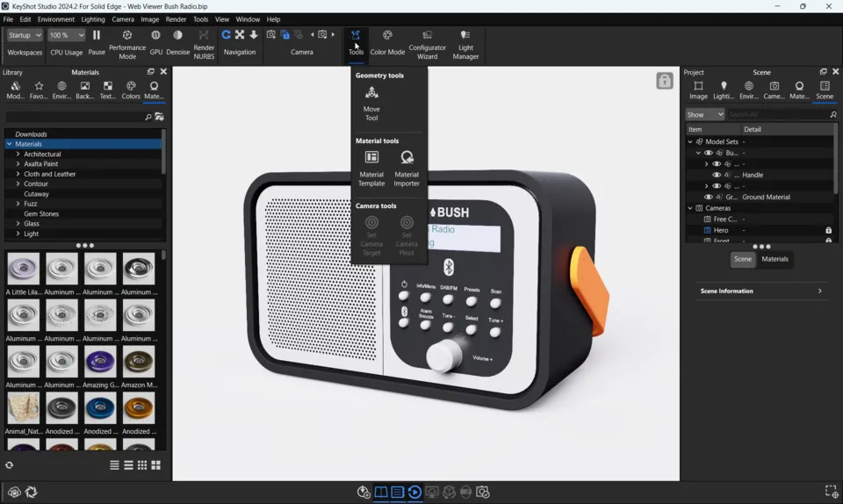This screenshot has width=843, height=504.
Task: Toggle visibility of the Bu... model row
Action: click(709, 153)
